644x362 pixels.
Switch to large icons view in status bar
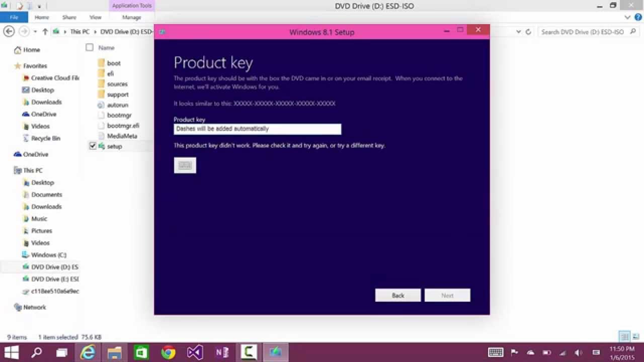click(635, 336)
